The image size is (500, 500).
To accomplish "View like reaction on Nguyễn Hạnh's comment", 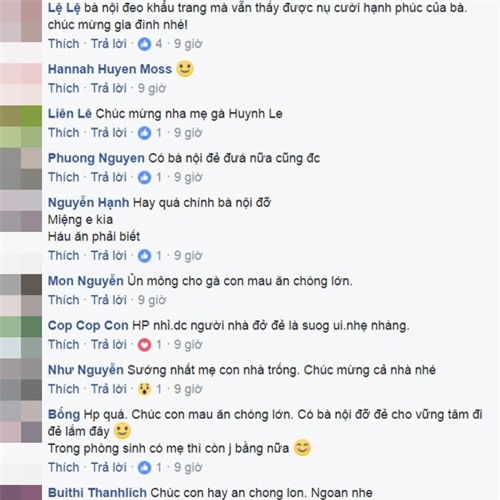I will point(144,256).
